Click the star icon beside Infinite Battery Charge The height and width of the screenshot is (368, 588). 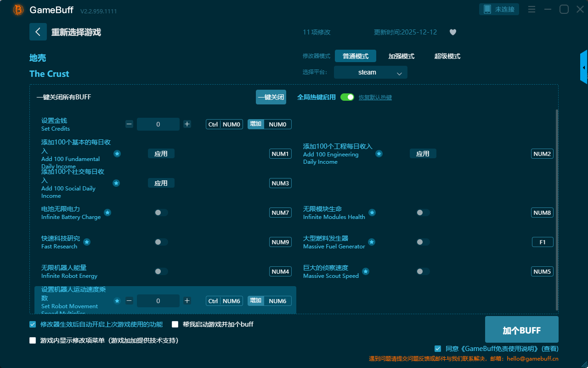coord(107,213)
